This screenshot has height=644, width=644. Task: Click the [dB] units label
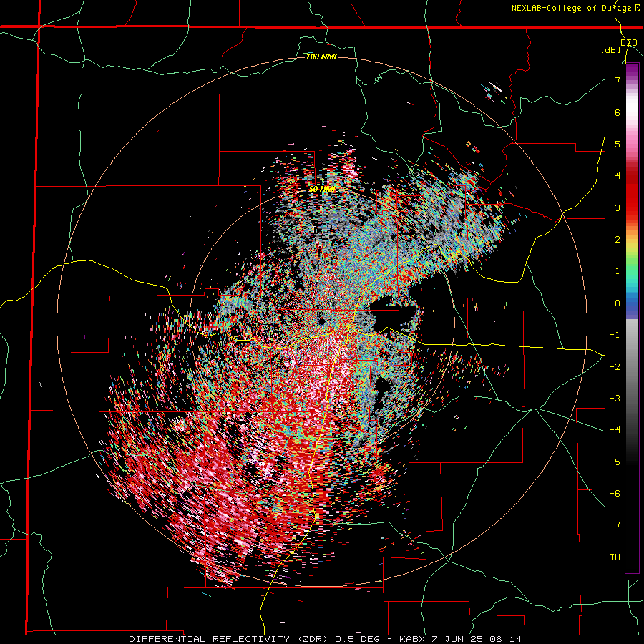(x=610, y=50)
